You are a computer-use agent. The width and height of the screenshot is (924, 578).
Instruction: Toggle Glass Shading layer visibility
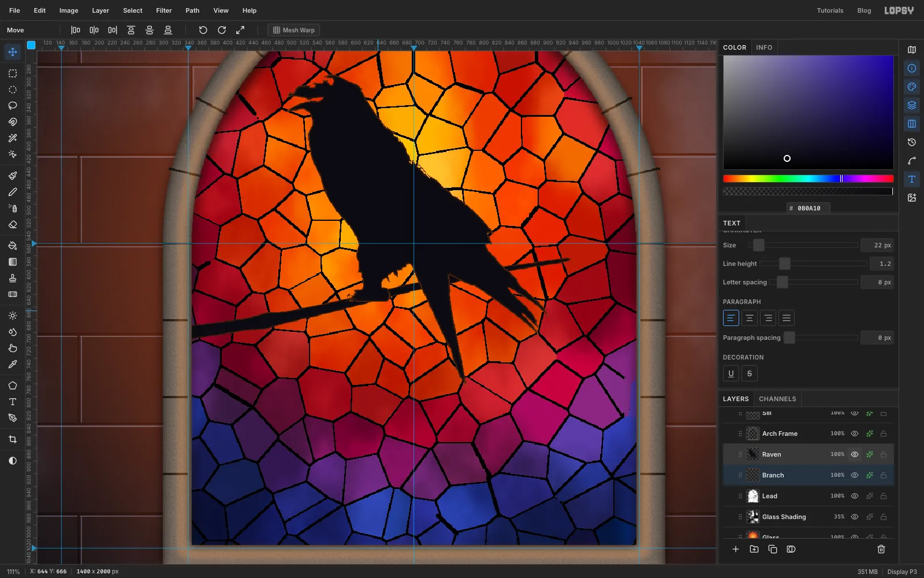click(x=855, y=517)
